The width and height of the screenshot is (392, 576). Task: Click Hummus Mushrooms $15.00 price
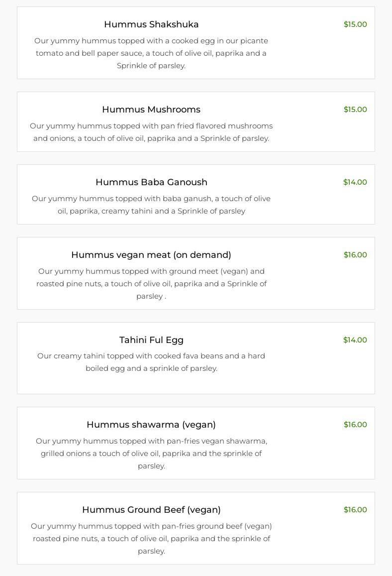click(x=355, y=110)
